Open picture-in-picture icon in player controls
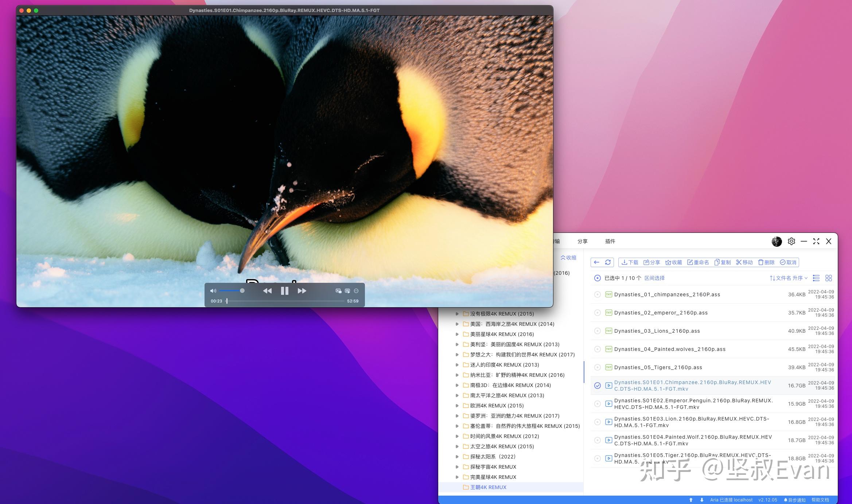 click(x=339, y=291)
